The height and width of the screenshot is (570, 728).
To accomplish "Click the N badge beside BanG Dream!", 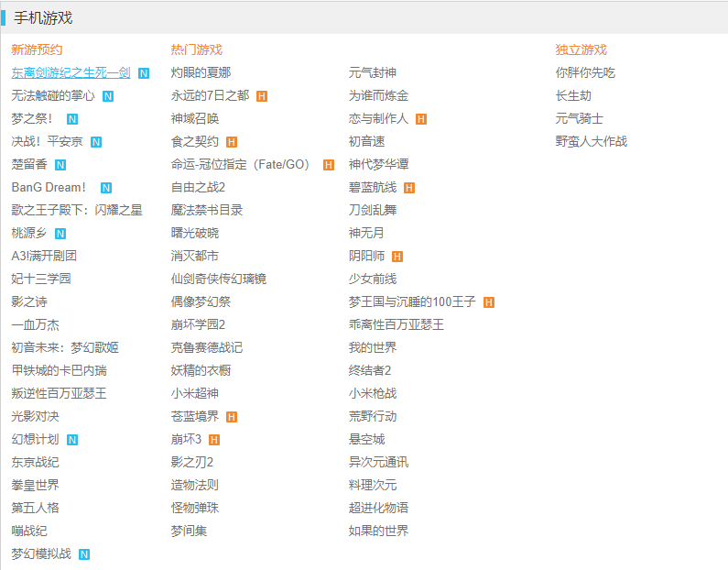I will coord(106,188).
